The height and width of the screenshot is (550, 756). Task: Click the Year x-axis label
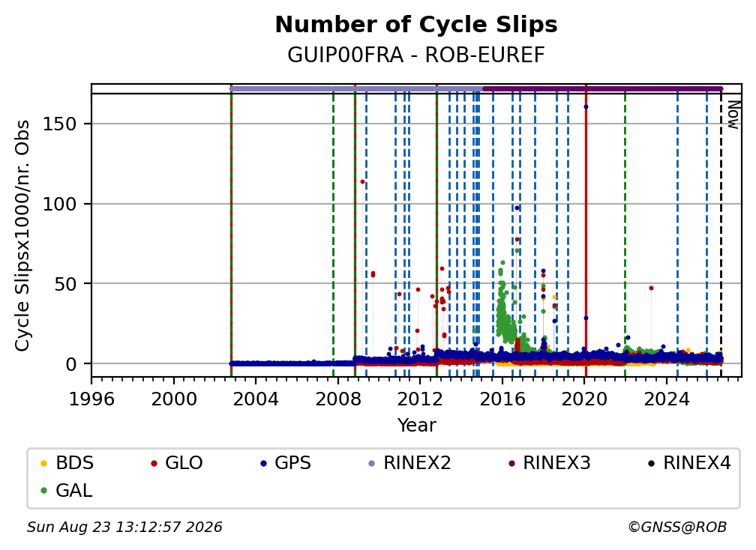click(416, 426)
